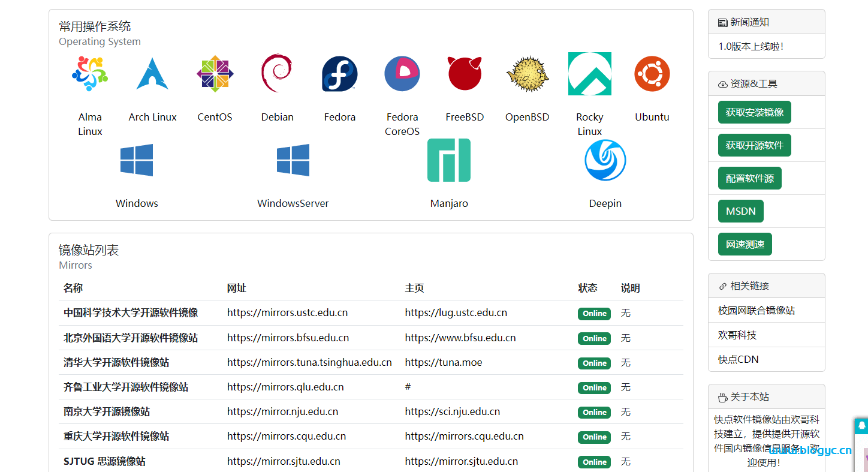This screenshot has height=472, width=868.
Task: Select the CentOS text label
Action: coord(215,117)
